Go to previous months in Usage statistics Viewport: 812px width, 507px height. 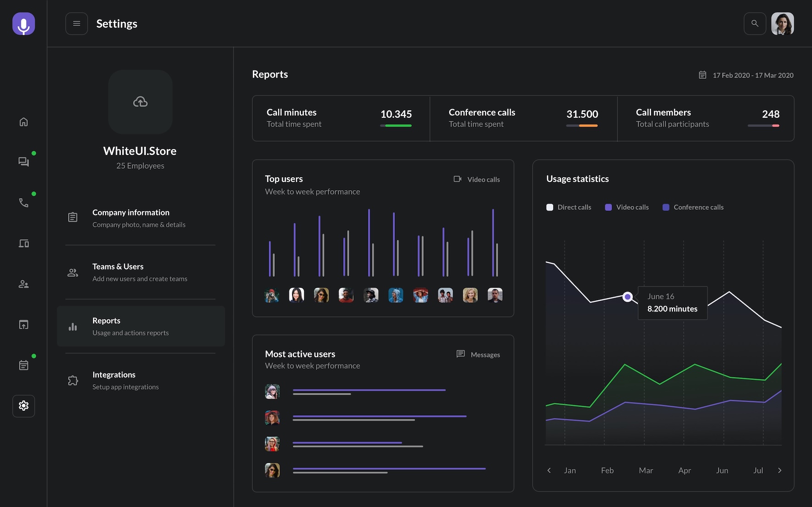(x=549, y=470)
